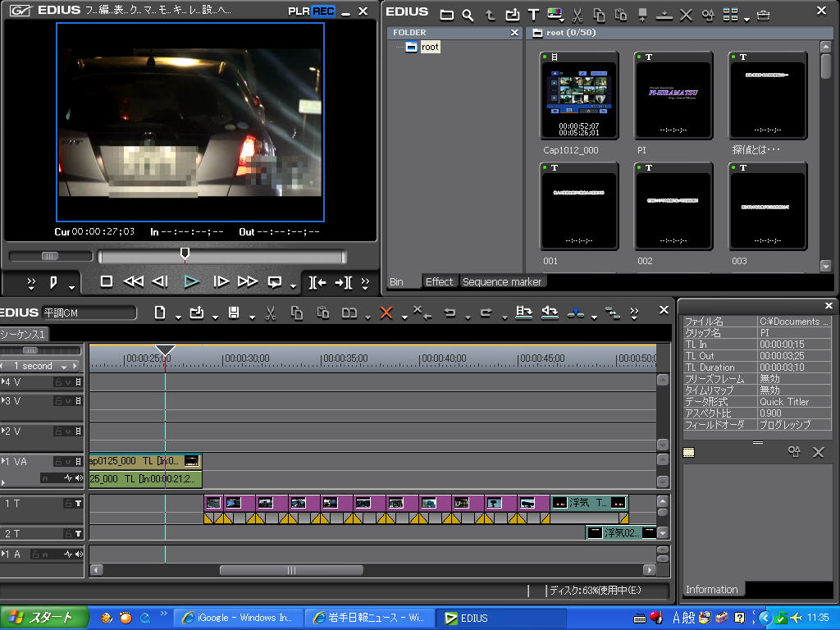Click the Bin view mode icon
Screen dimensions: 840x630
pos(730,15)
